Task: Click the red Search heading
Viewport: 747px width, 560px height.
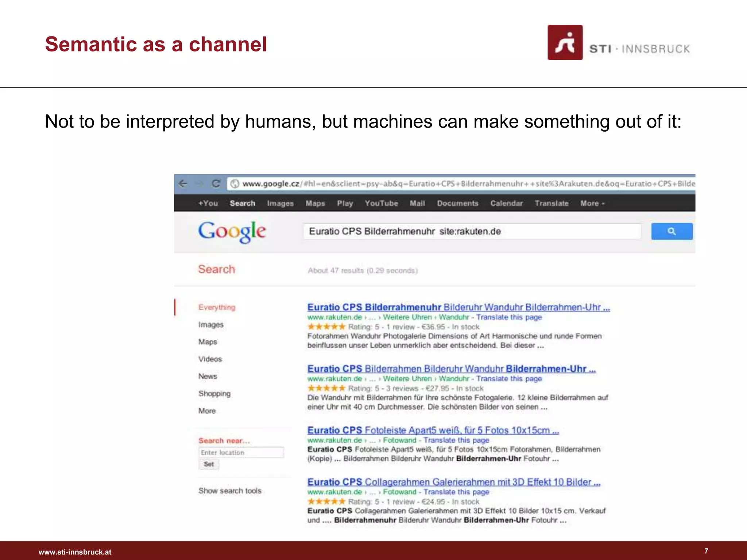Action: pos(216,269)
